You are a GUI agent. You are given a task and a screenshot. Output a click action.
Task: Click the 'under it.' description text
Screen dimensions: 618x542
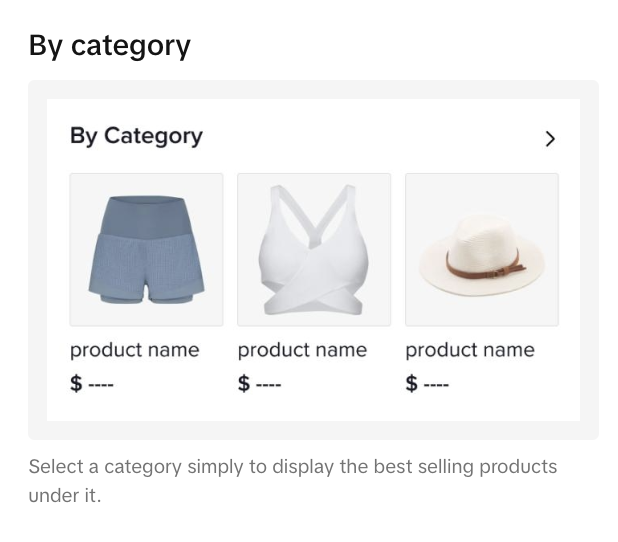[65, 495]
